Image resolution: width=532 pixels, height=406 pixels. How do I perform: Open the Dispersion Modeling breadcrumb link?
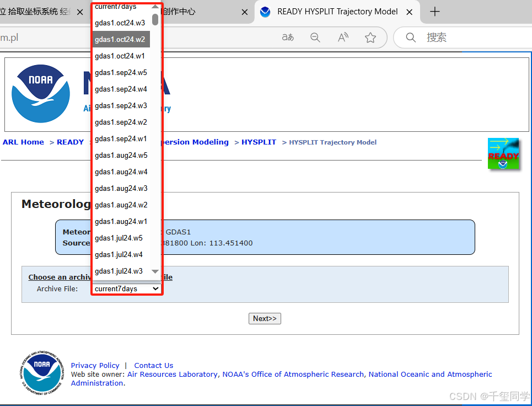[196, 142]
